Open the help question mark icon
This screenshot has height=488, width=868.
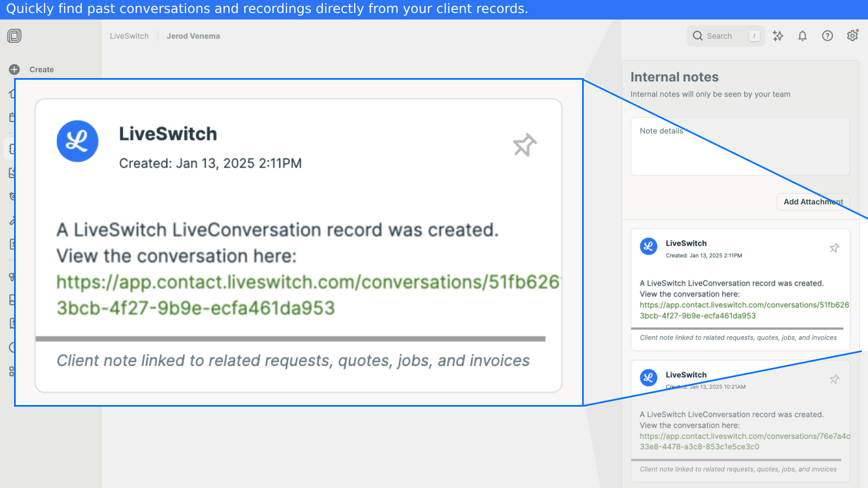pos(827,36)
